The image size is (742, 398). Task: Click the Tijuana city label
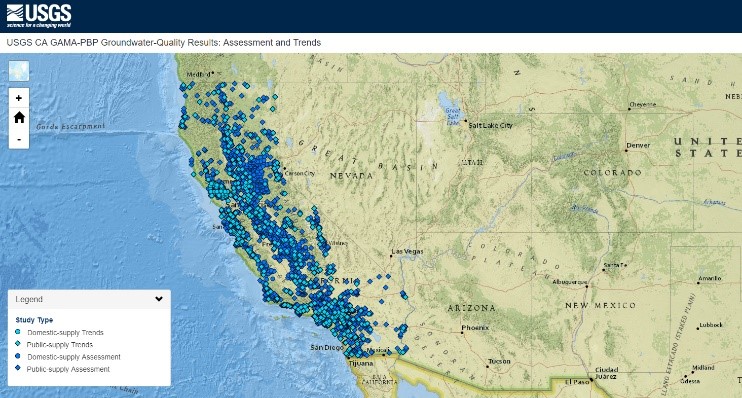(x=361, y=363)
